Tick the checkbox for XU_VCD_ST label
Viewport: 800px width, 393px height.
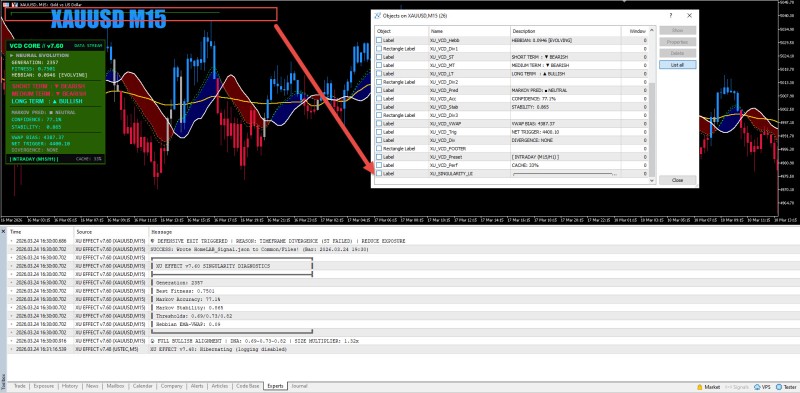click(x=379, y=57)
